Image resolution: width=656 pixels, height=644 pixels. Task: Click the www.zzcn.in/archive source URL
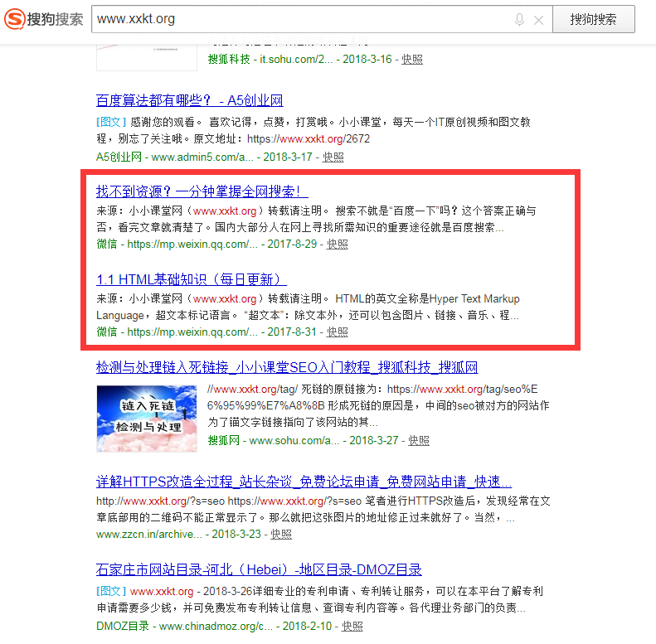pos(149,535)
